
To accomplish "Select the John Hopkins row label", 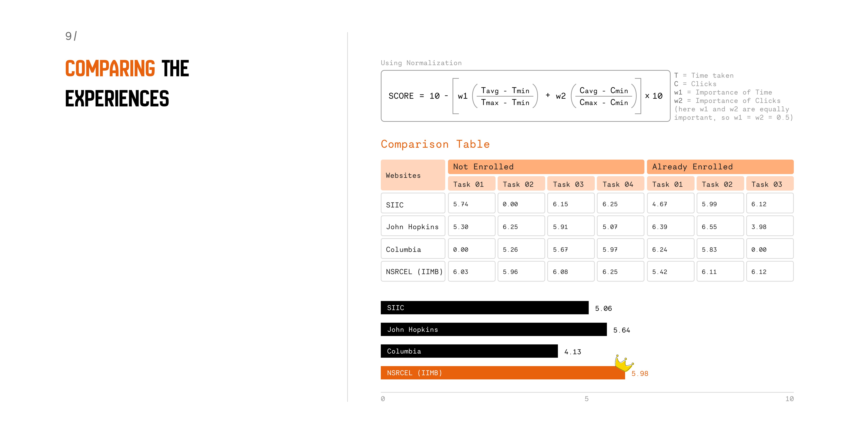I will [413, 226].
